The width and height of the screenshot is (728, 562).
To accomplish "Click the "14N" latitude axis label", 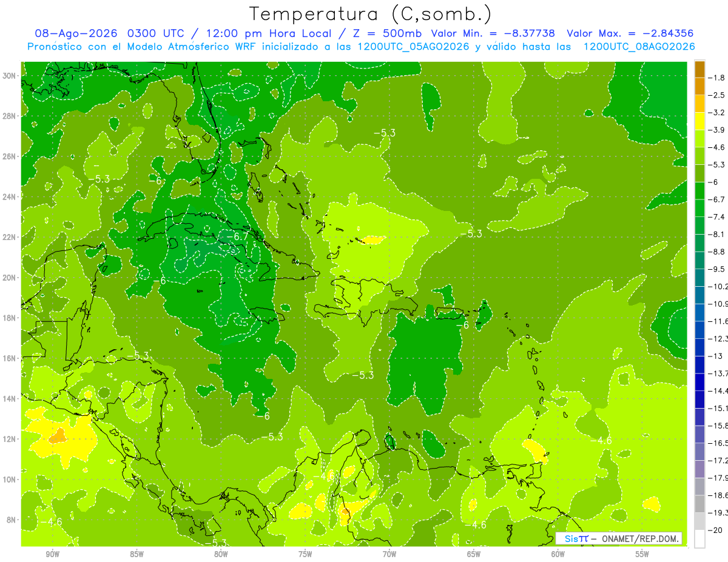I will (10, 398).
